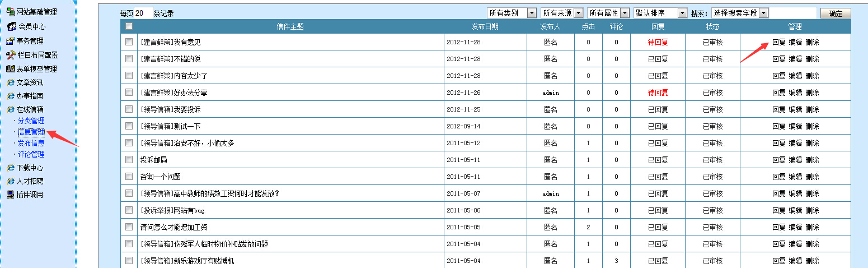Click the 插件调用 computer icon
868x268 pixels.
10,195
